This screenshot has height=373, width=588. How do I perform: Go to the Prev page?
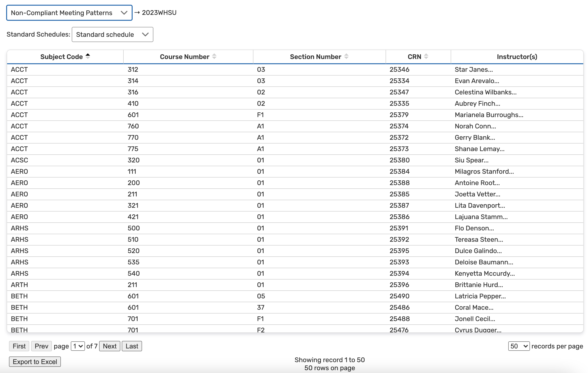41,346
